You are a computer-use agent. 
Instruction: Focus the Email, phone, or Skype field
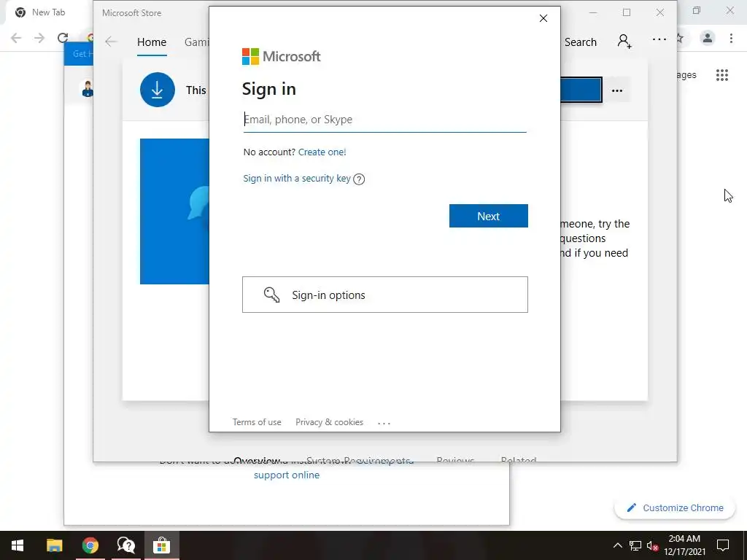point(385,120)
